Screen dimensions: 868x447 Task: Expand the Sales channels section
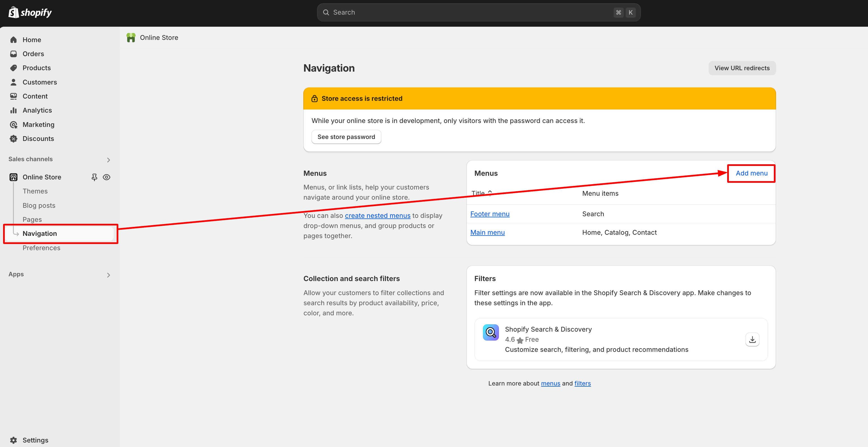coord(108,160)
